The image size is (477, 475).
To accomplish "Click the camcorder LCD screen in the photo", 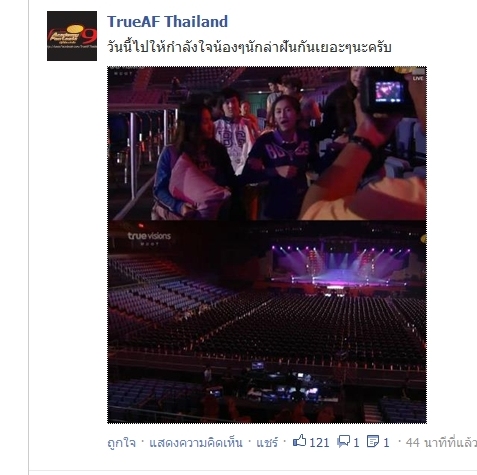I will pos(388,92).
